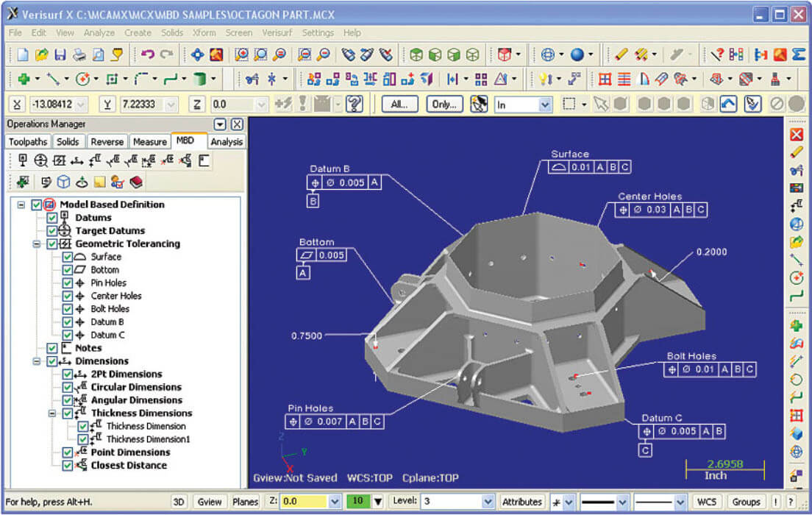Viewport: 812px width, 515px height.
Task: Click the All... selection button
Action: [399, 104]
